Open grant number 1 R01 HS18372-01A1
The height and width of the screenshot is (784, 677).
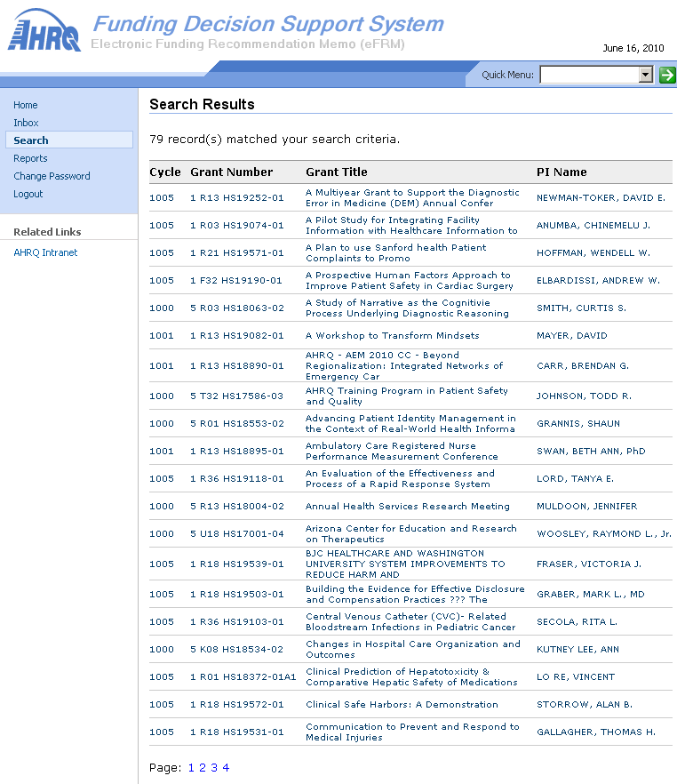tap(243, 677)
